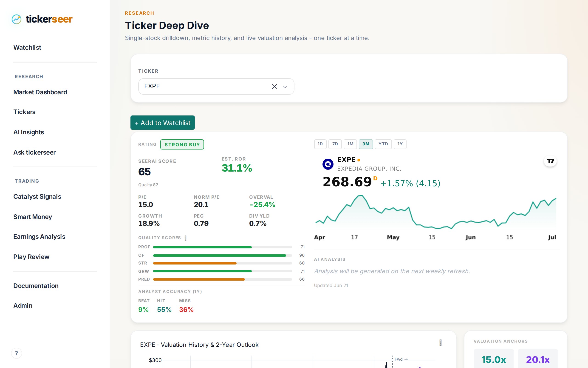Open the Watchlist page
The width and height of the screenshot is (588, 368).
tap(27, 47)
